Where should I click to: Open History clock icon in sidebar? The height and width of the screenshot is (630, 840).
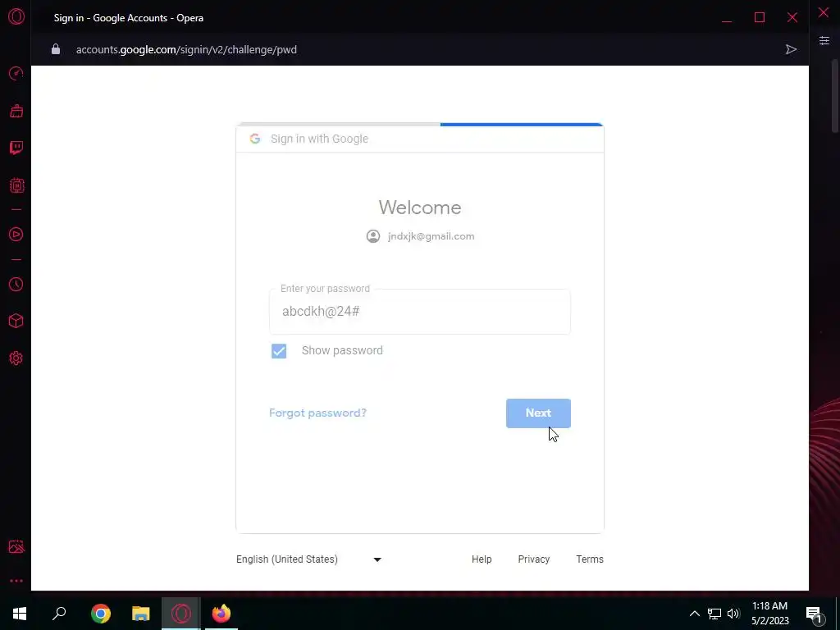point(16,284)
